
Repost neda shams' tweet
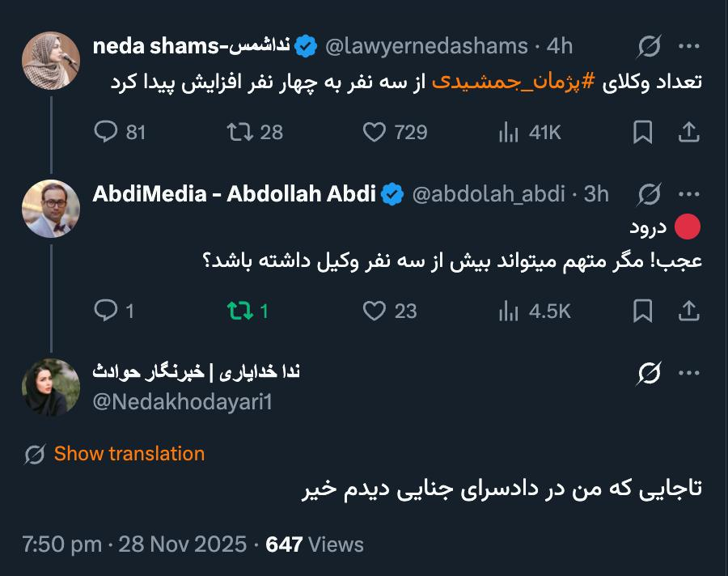coord(240,132)
